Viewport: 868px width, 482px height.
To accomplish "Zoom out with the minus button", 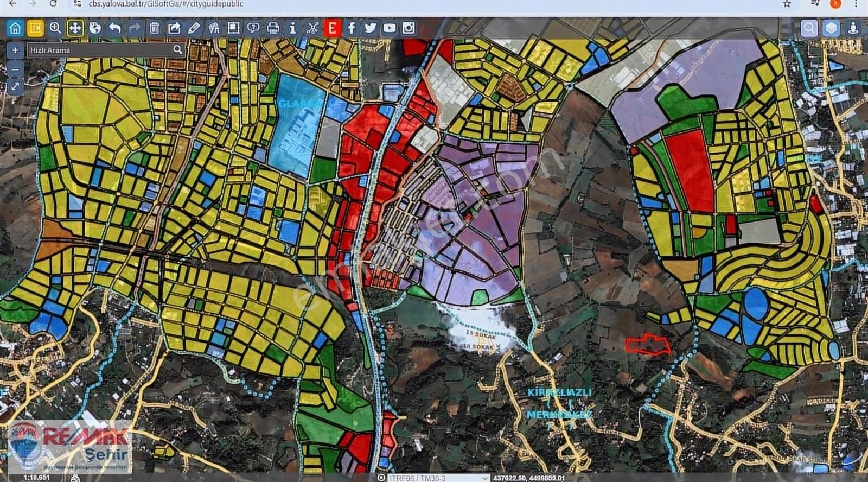I will pyautogui.click(x=15, y=69).
